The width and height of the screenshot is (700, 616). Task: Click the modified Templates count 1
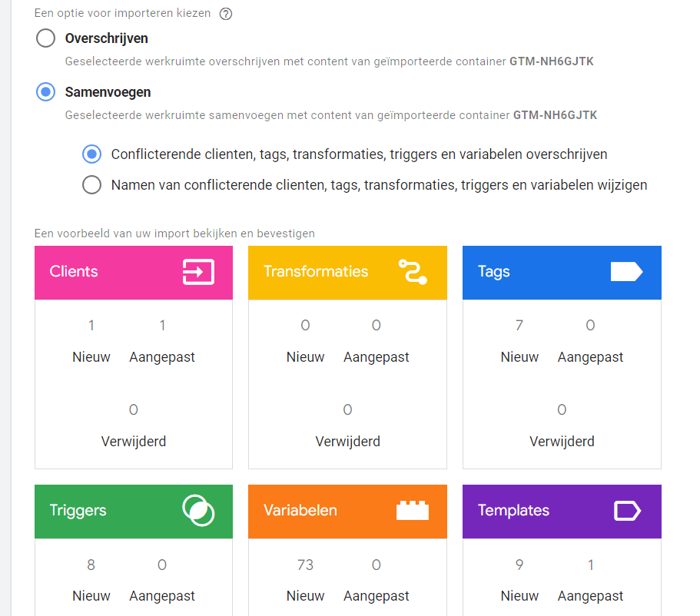[590, 565]
